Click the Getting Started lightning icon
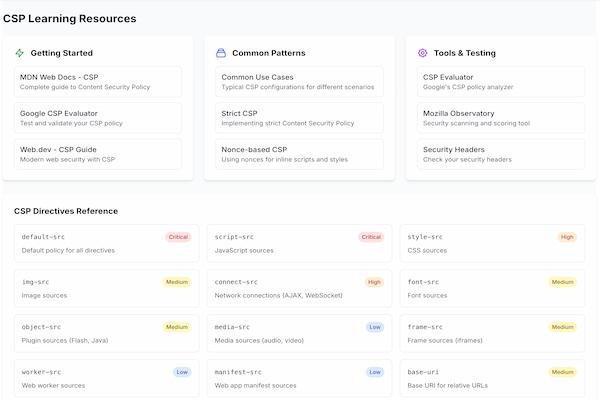This screenshot has height=400, width=600. pyautogui.click(x=20, y=53)
